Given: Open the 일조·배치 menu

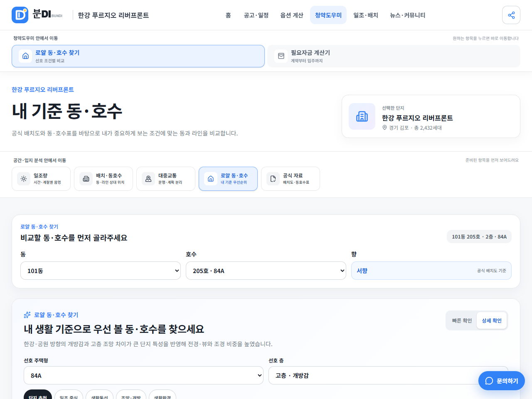Looking at the screenshot, I should point(366,15).
